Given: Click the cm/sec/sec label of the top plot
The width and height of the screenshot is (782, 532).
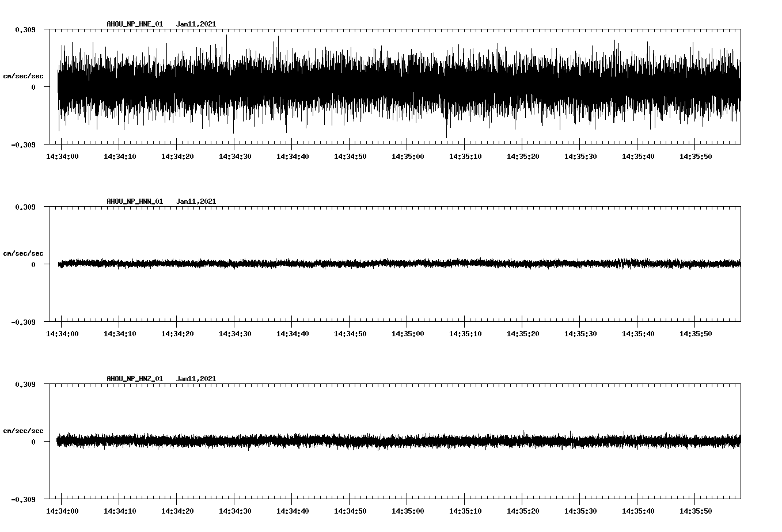Looking at the screenshot, I should click(24, 75).
